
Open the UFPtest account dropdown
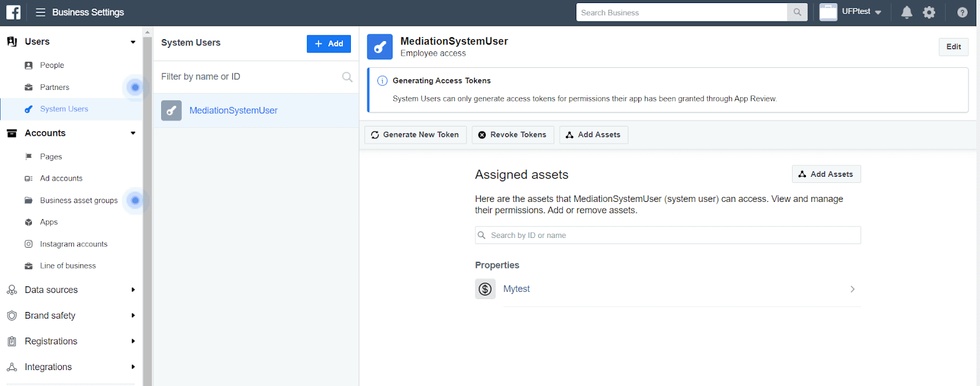pos(861,12)
